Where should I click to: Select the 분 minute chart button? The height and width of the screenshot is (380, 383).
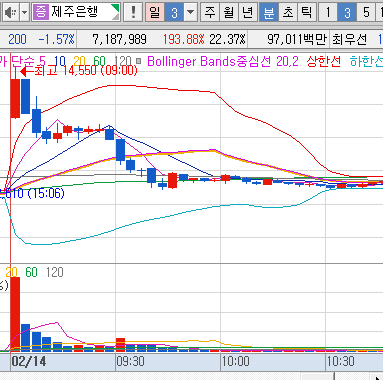coord(269,12)
